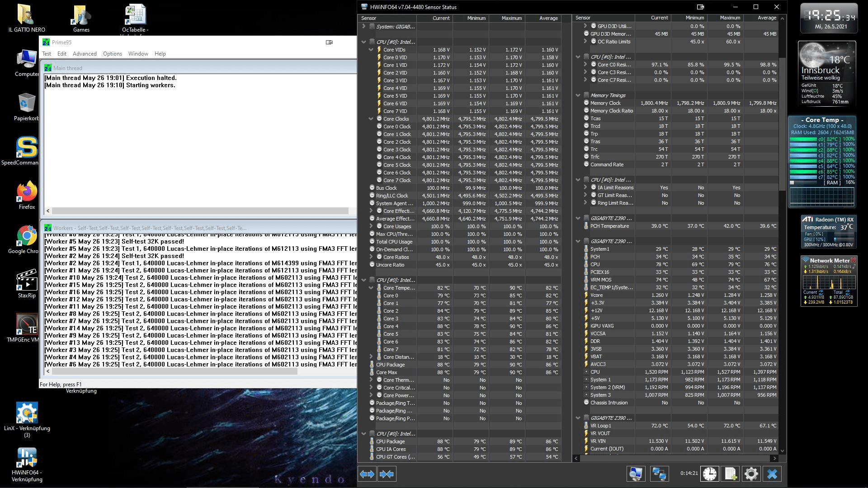The width and height of the screenshot is (868, 488).
Task: Click HWiNFO collapse panels arrows button
Action: [x=387, y=474]
